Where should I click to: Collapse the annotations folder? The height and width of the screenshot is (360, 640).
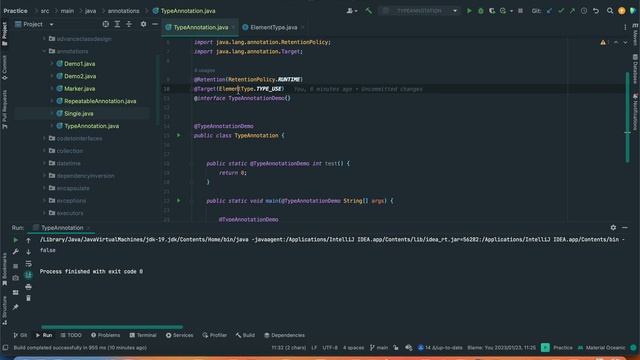point(44,51)
